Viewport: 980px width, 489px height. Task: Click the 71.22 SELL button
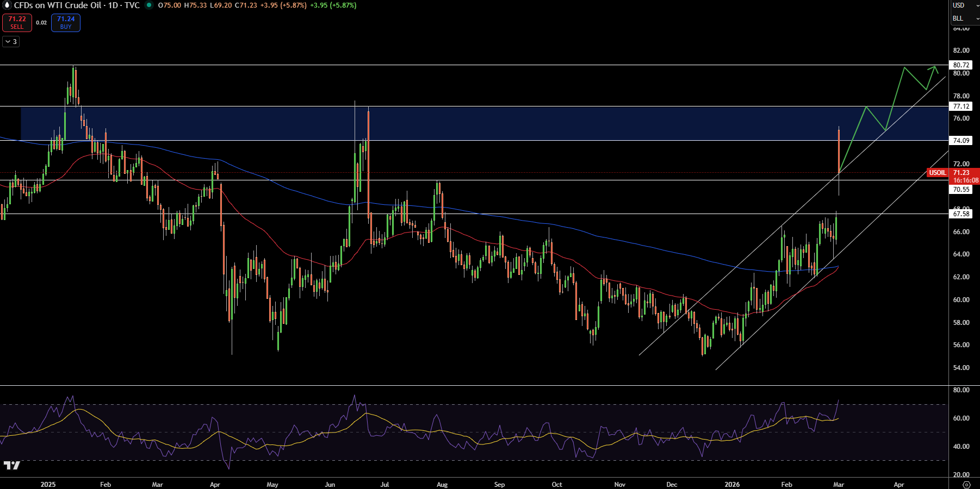(17, 23)
